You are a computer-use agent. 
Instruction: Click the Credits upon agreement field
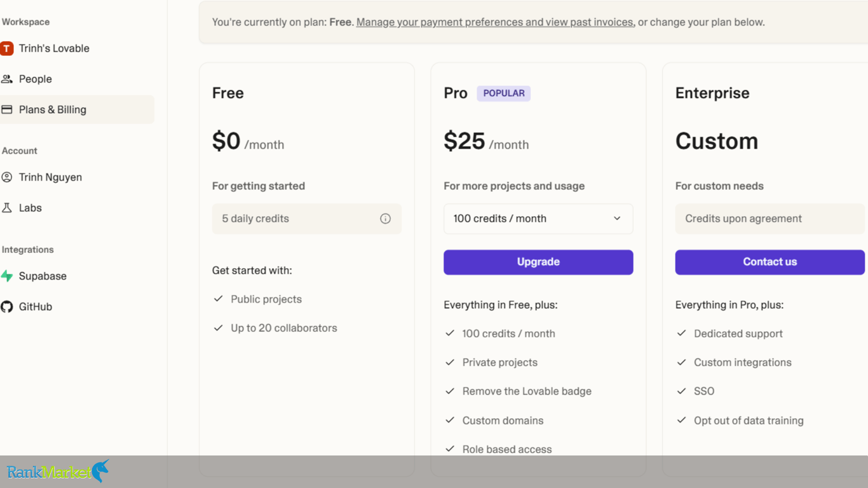(x=769, y=218)
